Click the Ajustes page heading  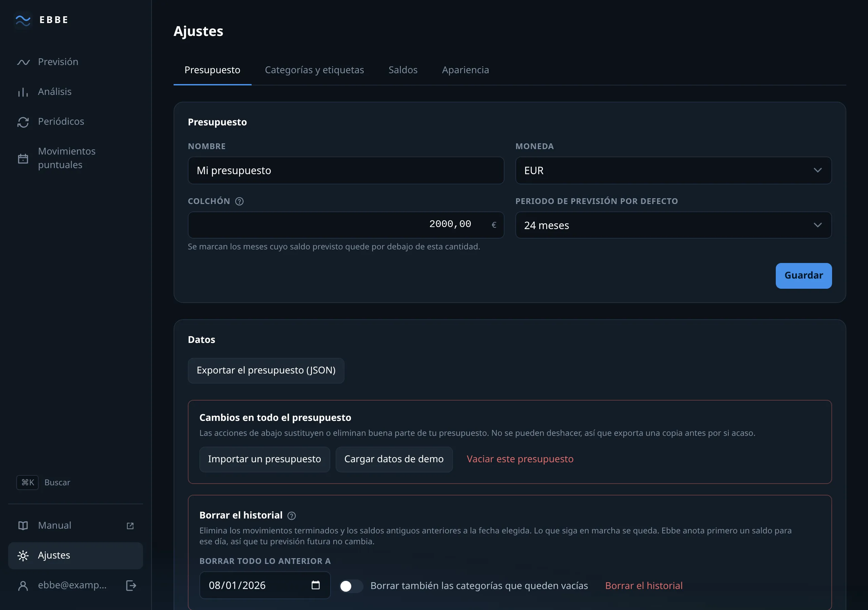198,32
